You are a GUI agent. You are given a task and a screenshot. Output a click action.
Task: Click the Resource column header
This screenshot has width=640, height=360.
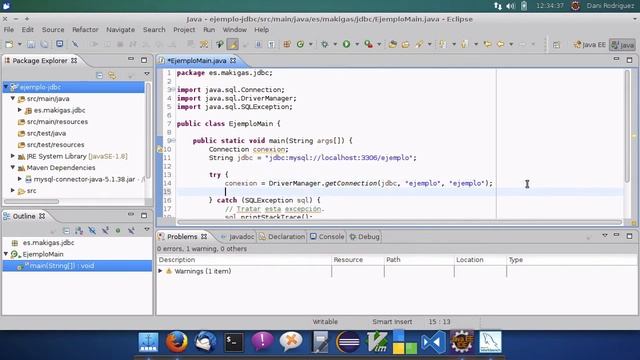tap(358, 260)
